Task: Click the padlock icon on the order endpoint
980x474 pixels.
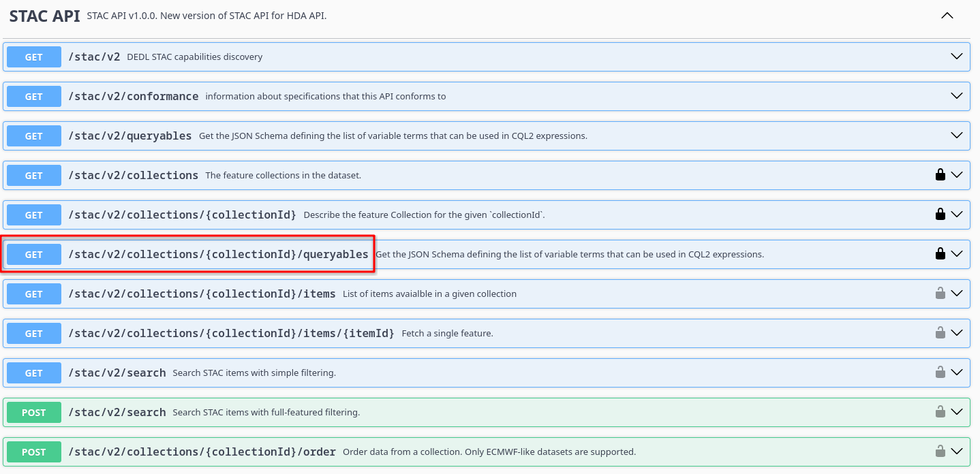Action: pos(940,452)
